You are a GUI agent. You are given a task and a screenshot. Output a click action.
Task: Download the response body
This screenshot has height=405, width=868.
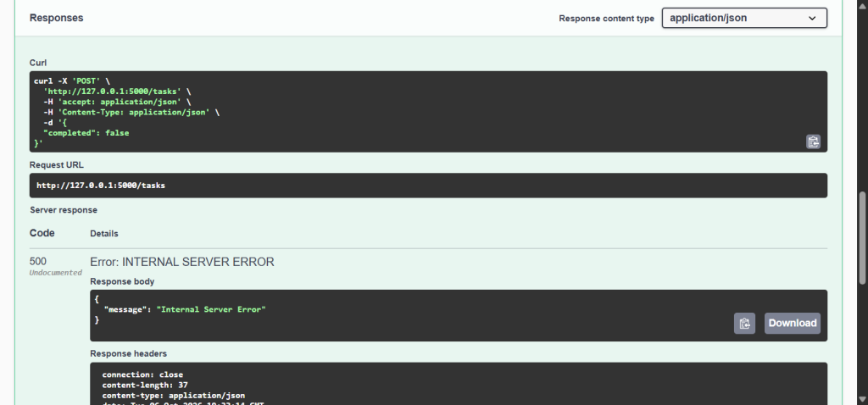(x=793, y=323)
